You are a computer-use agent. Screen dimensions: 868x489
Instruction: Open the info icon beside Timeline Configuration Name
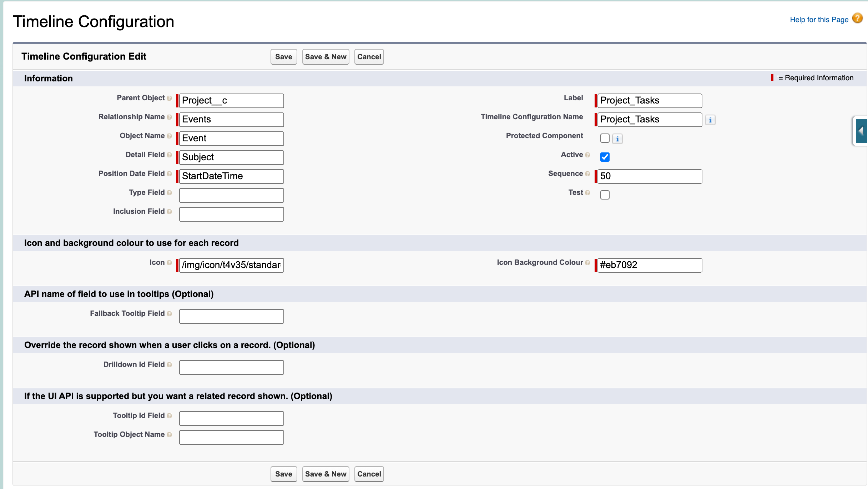pyautogui.click(x=710, y=120)
